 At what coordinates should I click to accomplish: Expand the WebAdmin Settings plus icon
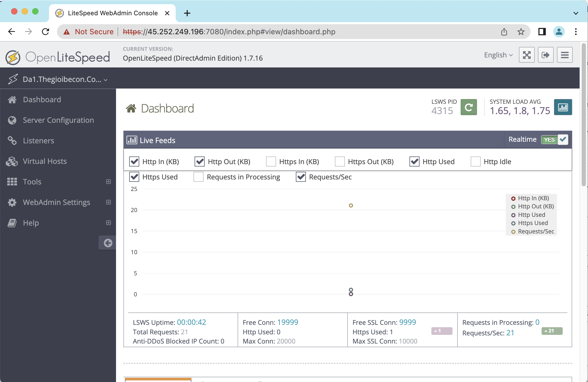pyautogui.click(x=108, y=202)
